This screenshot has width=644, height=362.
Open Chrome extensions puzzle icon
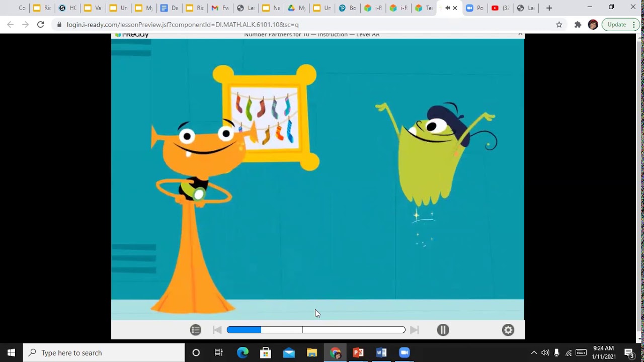[578, 24]
